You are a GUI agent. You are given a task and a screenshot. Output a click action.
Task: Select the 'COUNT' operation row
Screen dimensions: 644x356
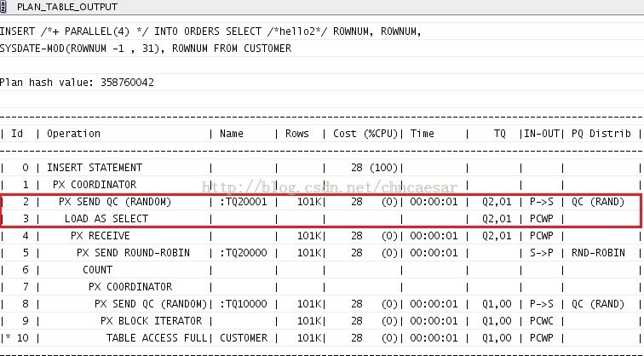(x=97, y=270)
